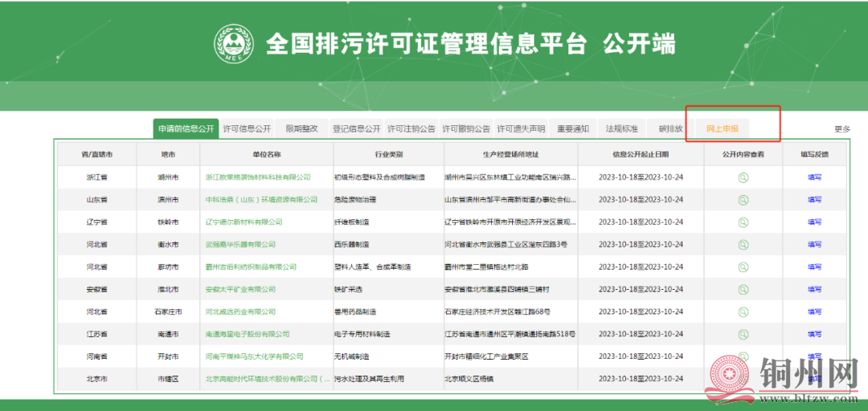868x411 pixels.
Task: Open view icon for 安徽太平矿业有限公司 row
Action: [x=743, y=289]
